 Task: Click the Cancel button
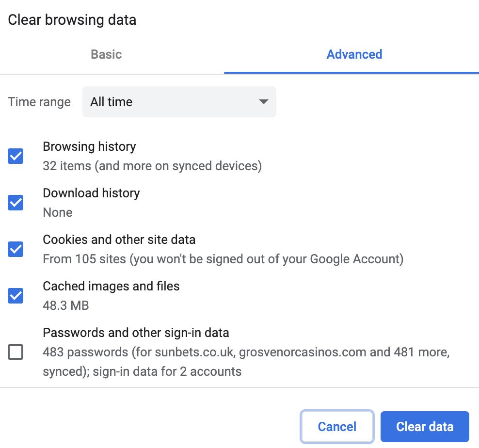point(337,427)
